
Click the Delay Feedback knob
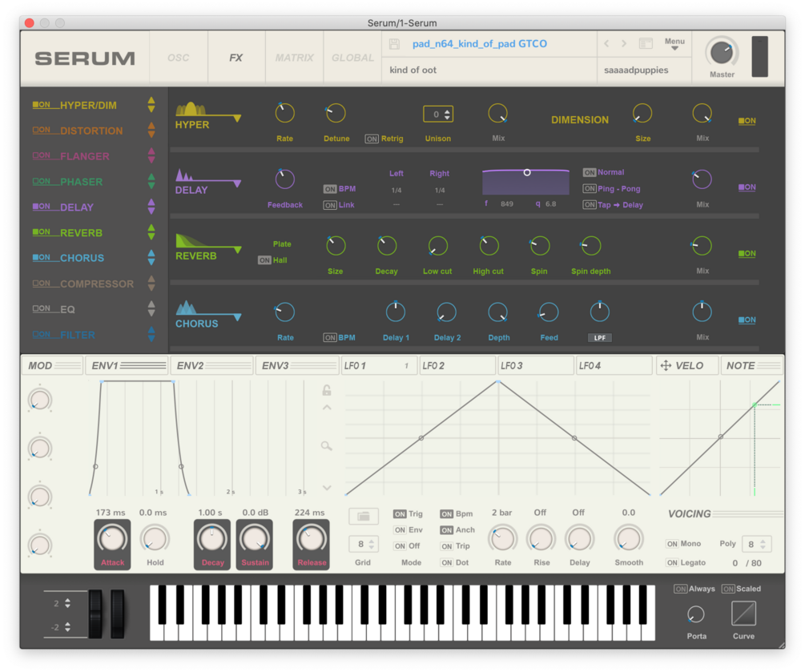(x=285, y=179)
